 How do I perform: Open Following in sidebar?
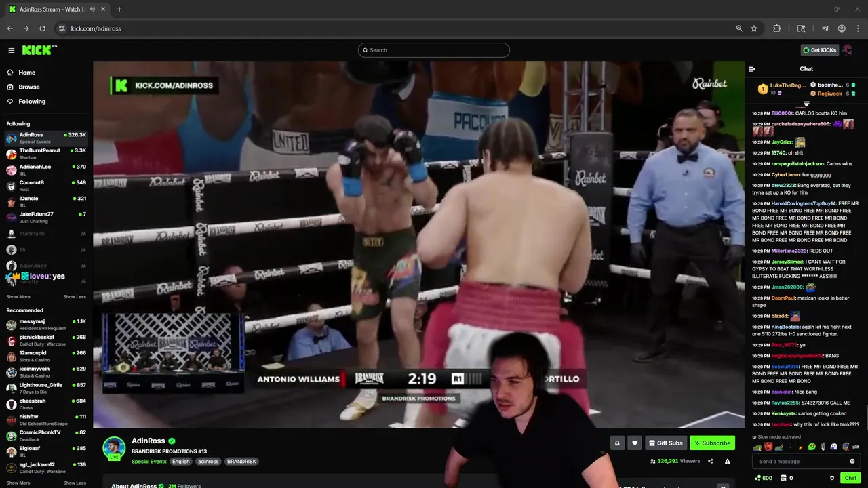click(32, 102)
